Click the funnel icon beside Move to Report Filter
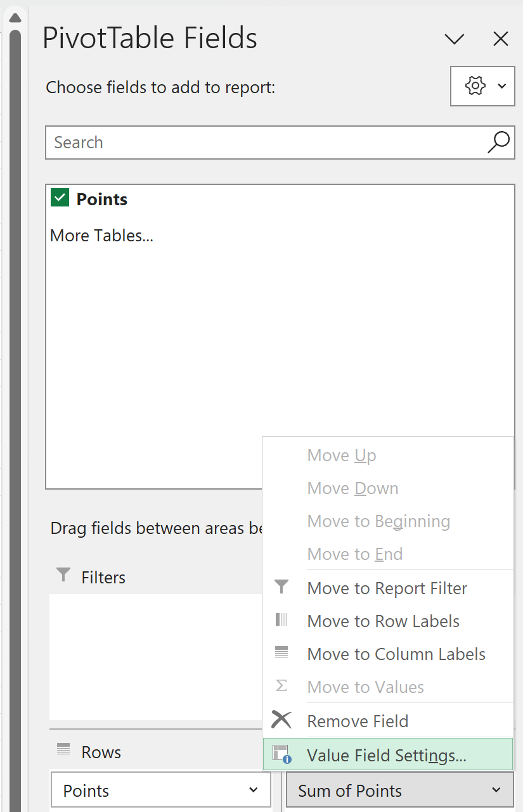This screenshot has width=523, height=812. 281,587
